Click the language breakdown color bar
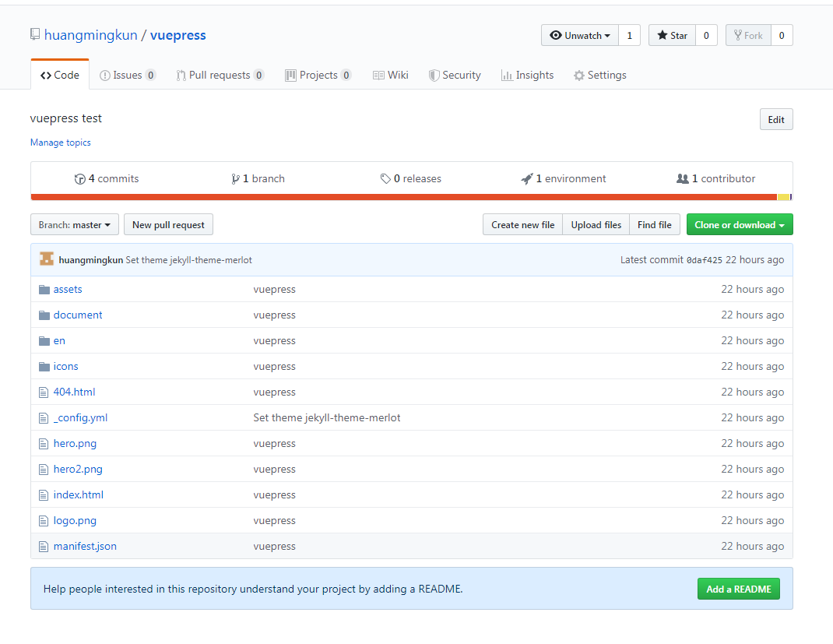This screenshot has height=644, width=833. (405, 198)
